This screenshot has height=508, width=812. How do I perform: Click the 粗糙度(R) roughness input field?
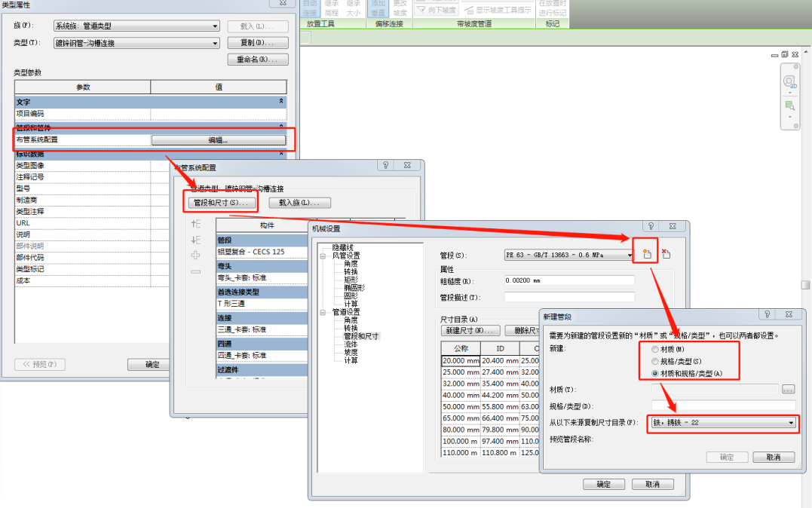point(569,280)
